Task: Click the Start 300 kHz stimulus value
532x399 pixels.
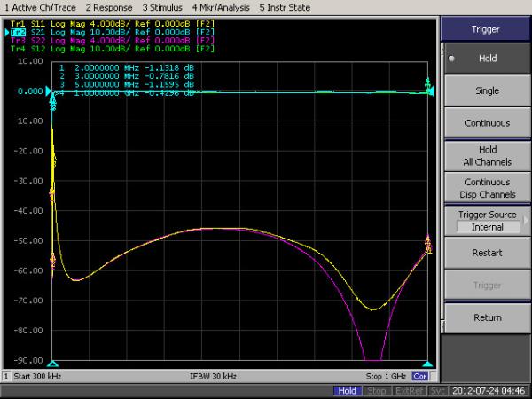Action: pyautogui.click(x=37, y=376)
